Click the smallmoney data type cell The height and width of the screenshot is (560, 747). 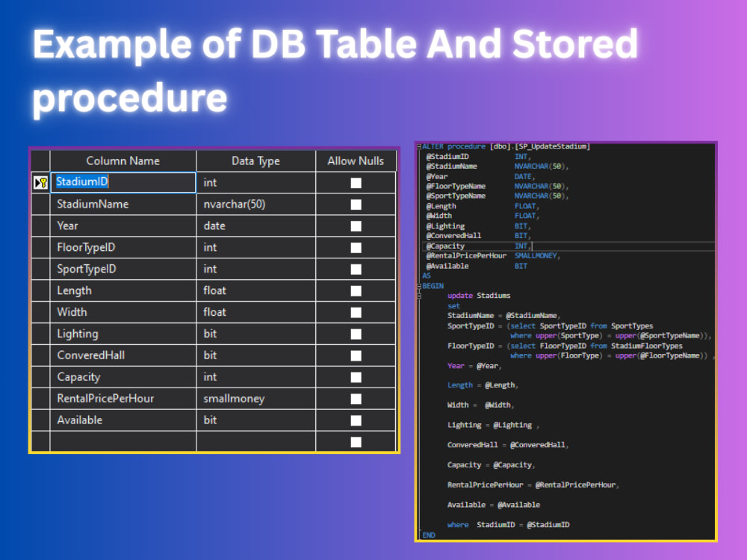[255, 399]
